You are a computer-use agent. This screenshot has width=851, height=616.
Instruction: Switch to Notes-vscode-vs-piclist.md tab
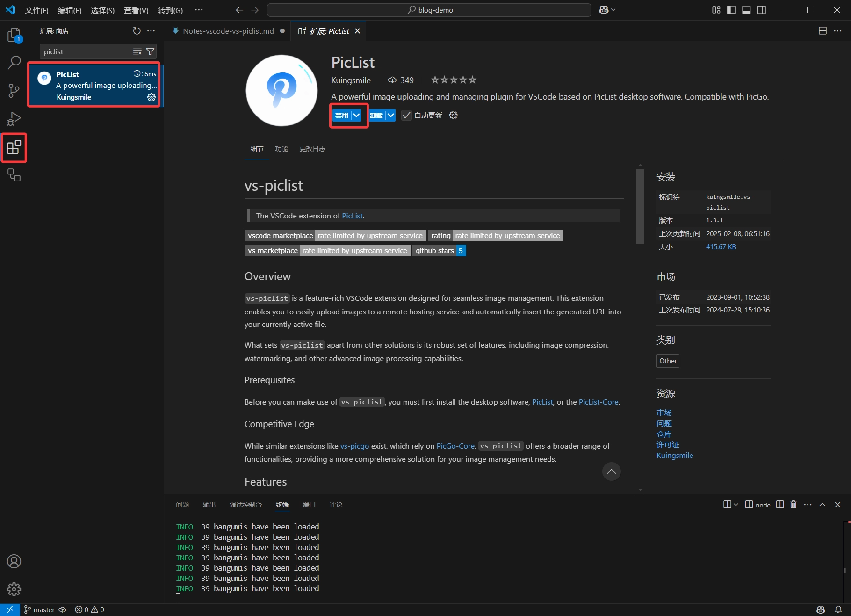click(x=228, y=31)
